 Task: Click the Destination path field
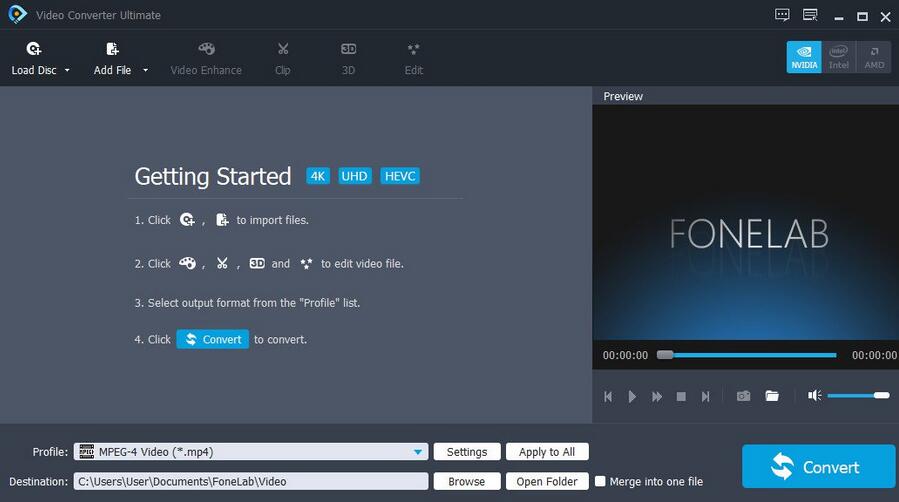coord(251,481)
